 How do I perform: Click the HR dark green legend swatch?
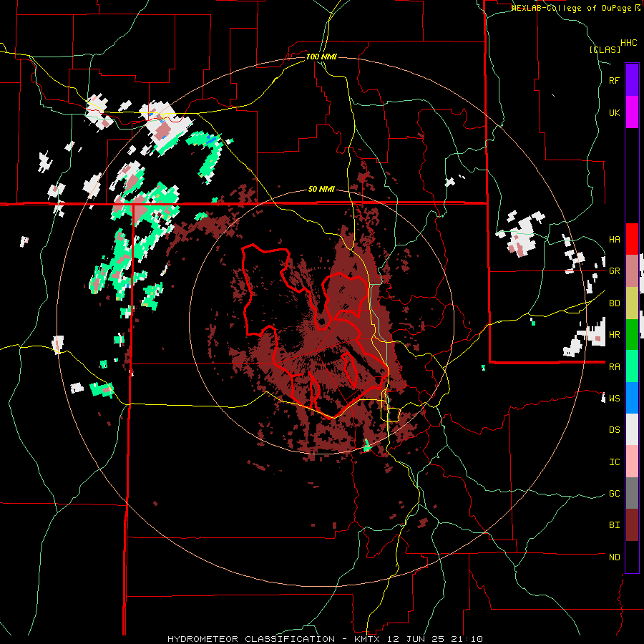[x=632, y=335]
